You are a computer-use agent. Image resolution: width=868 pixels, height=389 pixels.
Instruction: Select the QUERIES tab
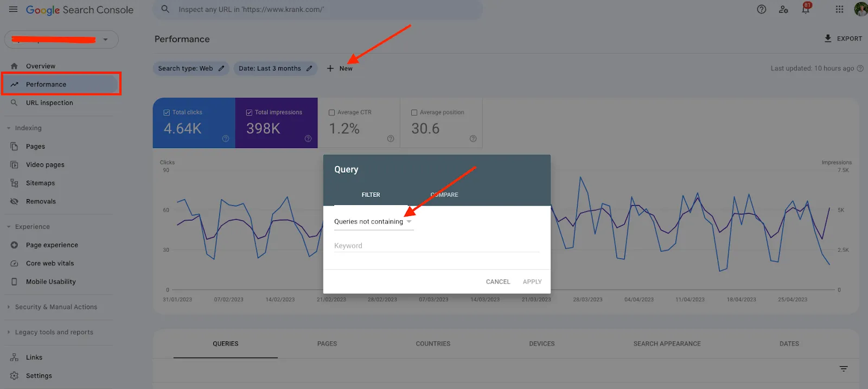tap(226, 344)
